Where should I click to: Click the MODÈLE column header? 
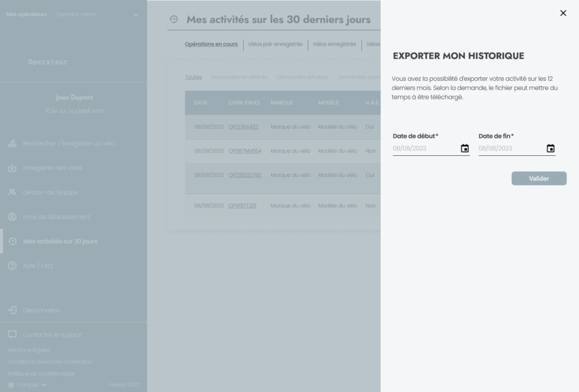(329, 103)
